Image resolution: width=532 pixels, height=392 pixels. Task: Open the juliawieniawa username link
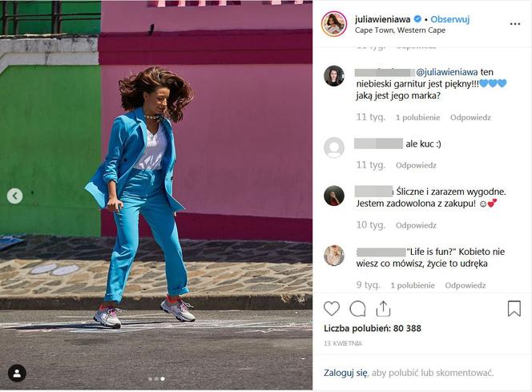[x=383, y=19]
